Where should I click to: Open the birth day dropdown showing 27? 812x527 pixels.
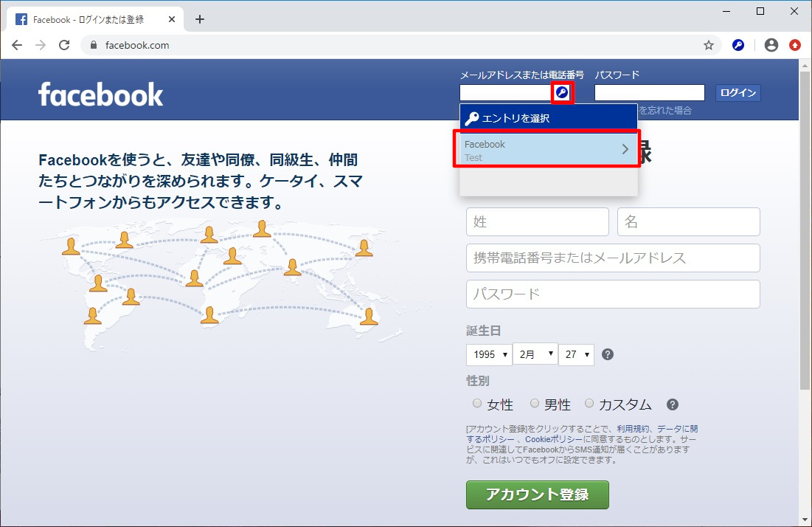pyautogui.click(x=576, y=354)
